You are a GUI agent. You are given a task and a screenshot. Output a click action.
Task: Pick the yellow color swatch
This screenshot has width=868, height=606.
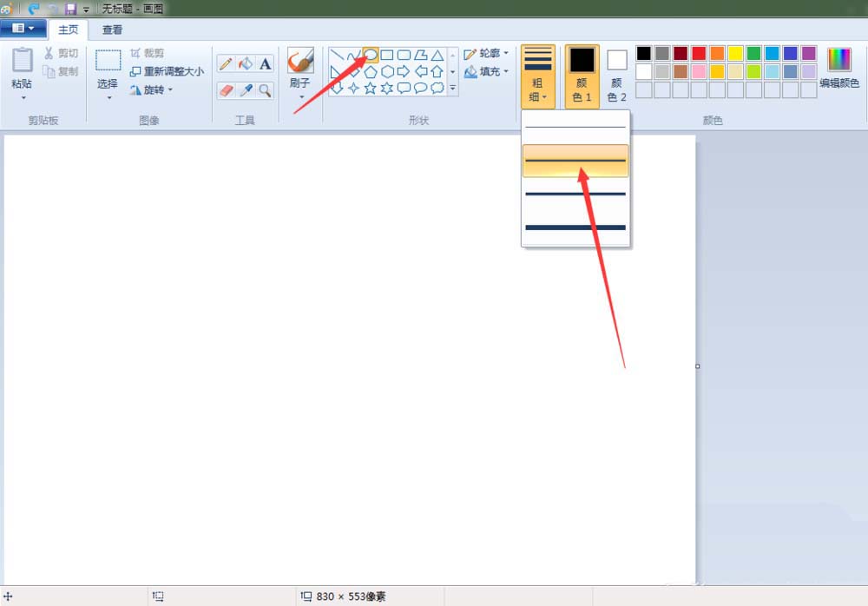click(x=735, y=53)
